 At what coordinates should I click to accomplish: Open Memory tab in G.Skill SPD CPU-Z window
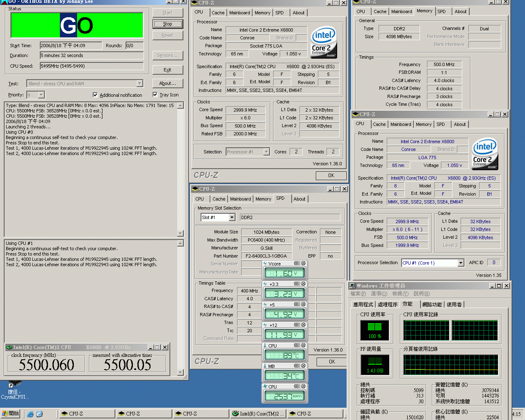coord(263,199)
